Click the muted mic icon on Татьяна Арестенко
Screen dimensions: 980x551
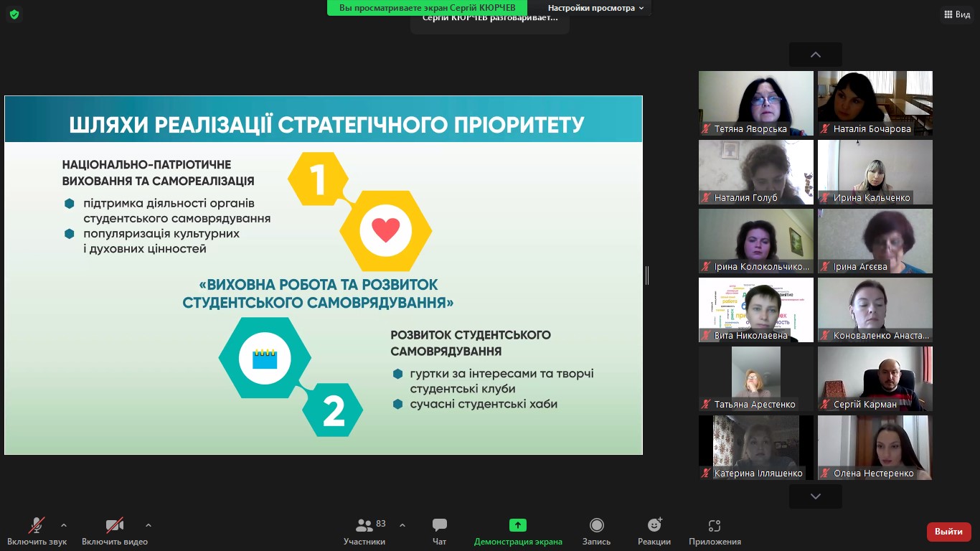pos(707,405)
